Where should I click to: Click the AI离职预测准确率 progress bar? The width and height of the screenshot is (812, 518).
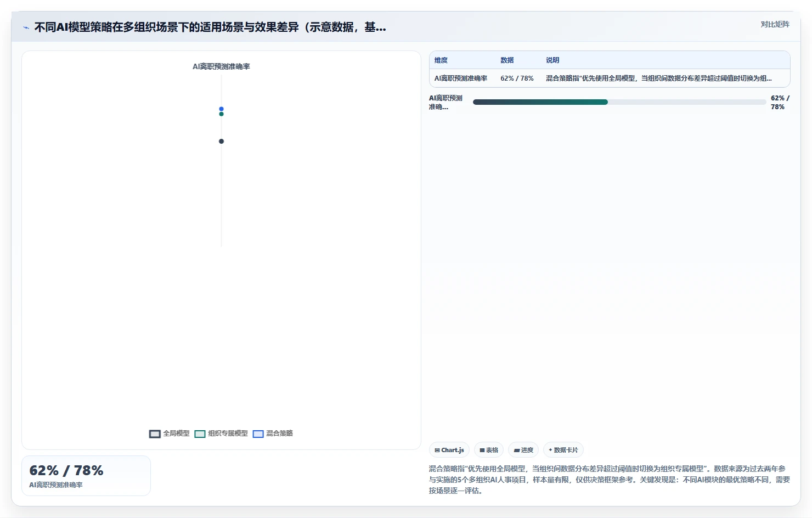pyautogui.click(x=619, y=102)
